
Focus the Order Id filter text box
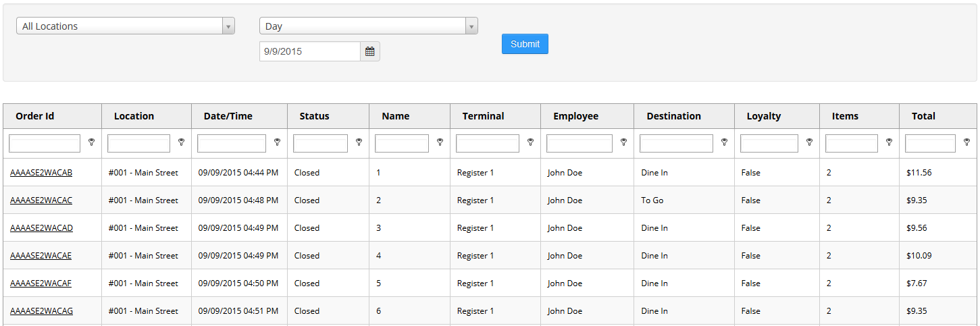click(45, 143)
